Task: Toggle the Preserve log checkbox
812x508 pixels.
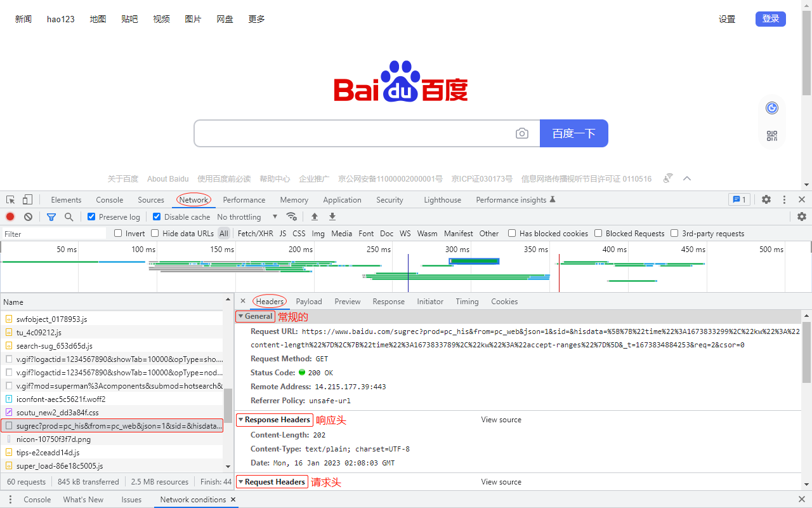Action: pyautogui.click(x=91, y=217)
